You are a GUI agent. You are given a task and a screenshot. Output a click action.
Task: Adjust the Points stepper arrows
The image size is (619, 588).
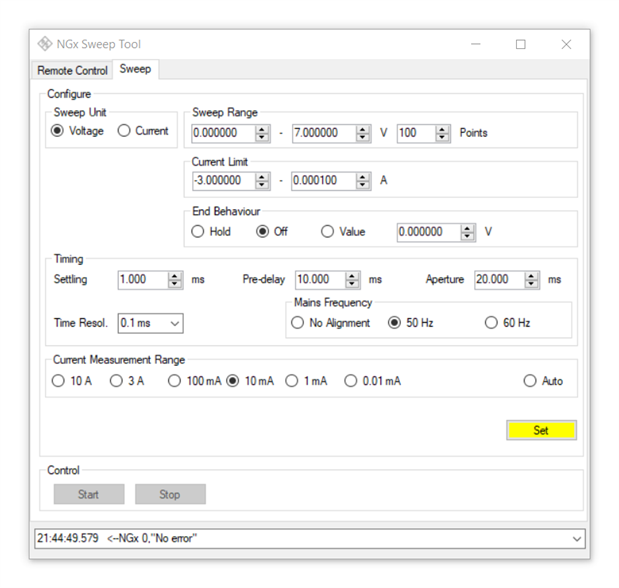click(442, 133)
